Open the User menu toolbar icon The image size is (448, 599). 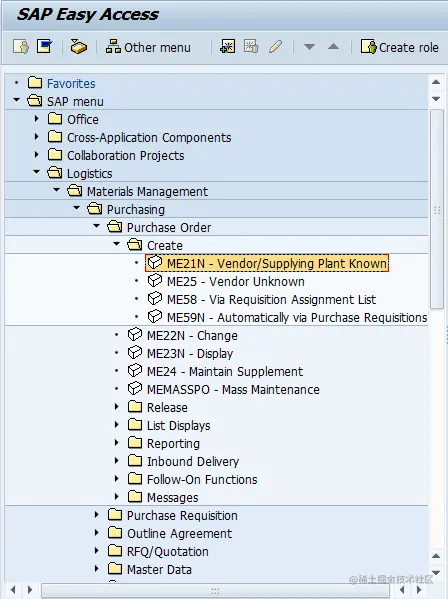coord(21,47)
